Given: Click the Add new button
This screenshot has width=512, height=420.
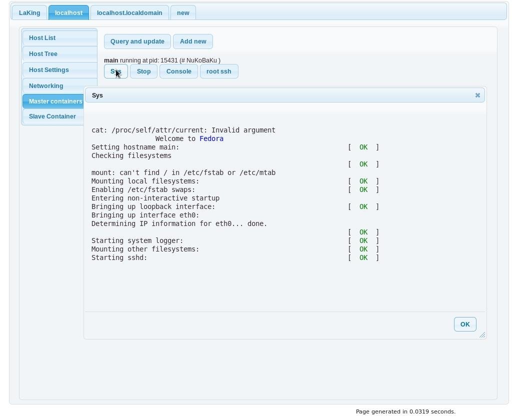Looking at the screenshot, I should pyautogui.click(x=193, y=41).
